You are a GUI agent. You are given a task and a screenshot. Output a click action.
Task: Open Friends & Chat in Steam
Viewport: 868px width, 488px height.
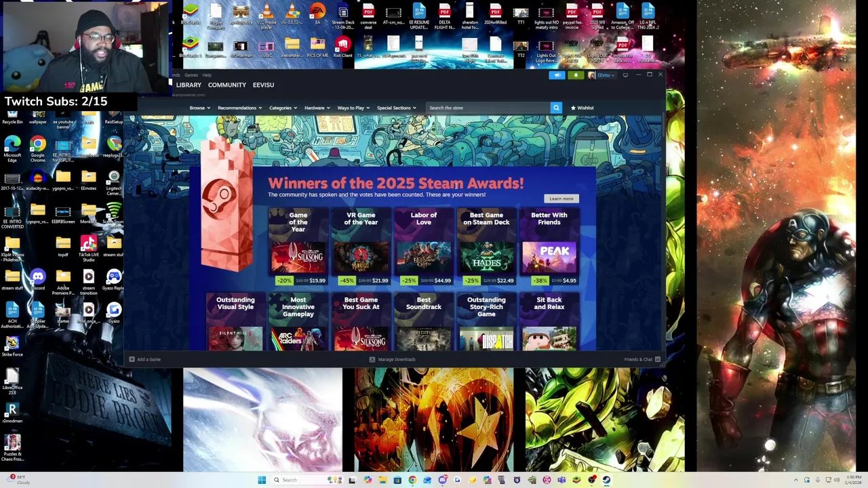pyautogui.click(x=642, y=359)
